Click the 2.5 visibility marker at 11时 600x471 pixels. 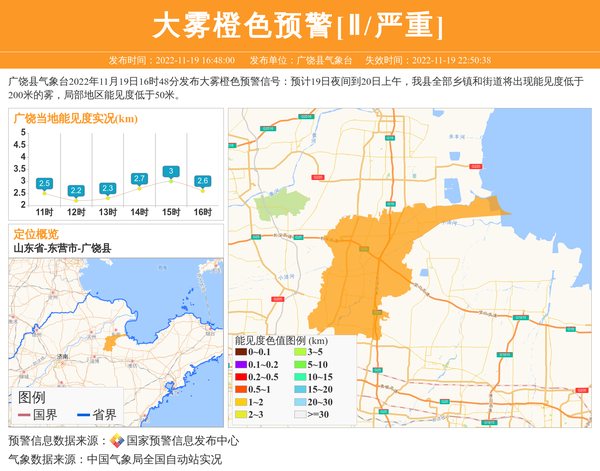point(44,184)
